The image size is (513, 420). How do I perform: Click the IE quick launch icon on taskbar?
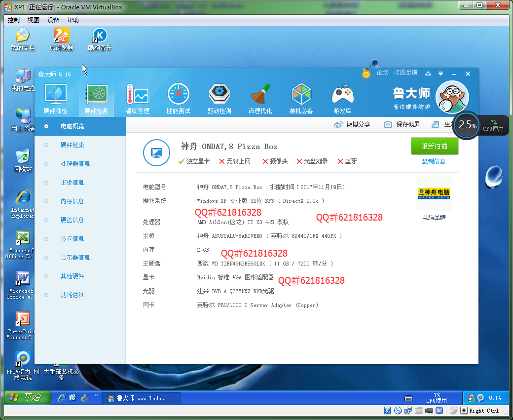(x=62, y=398)
